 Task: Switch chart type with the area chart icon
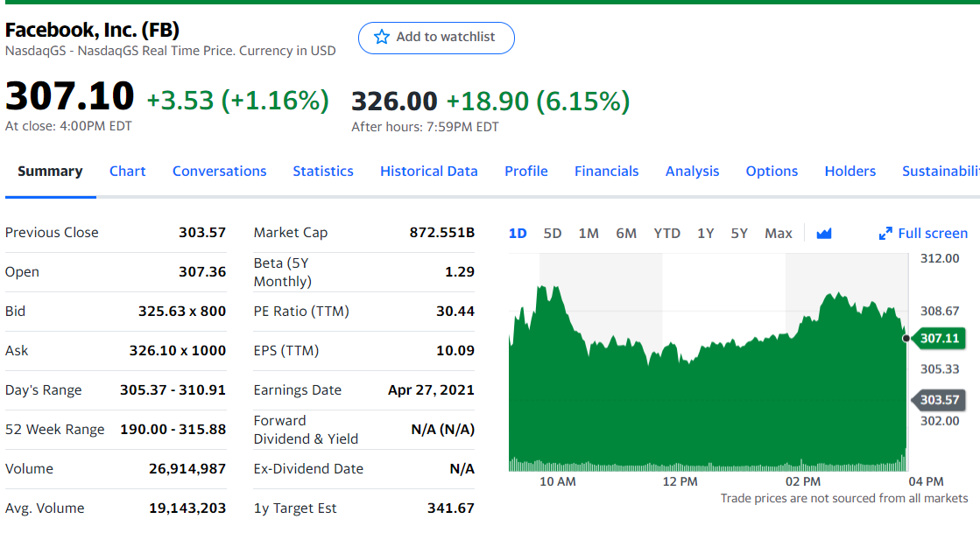(823, 234)
